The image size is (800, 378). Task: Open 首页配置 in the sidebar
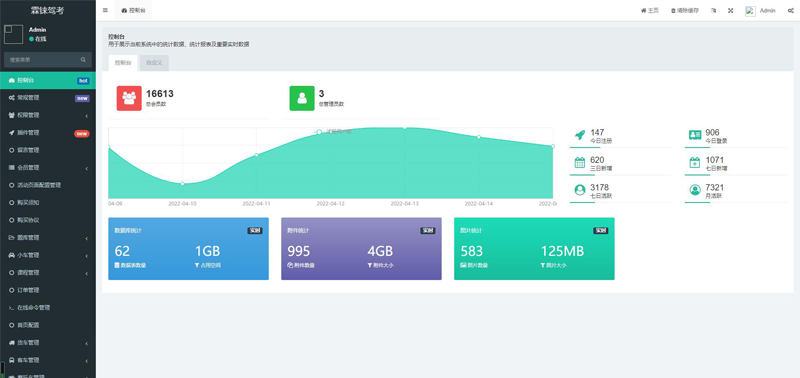coord(48,325)
